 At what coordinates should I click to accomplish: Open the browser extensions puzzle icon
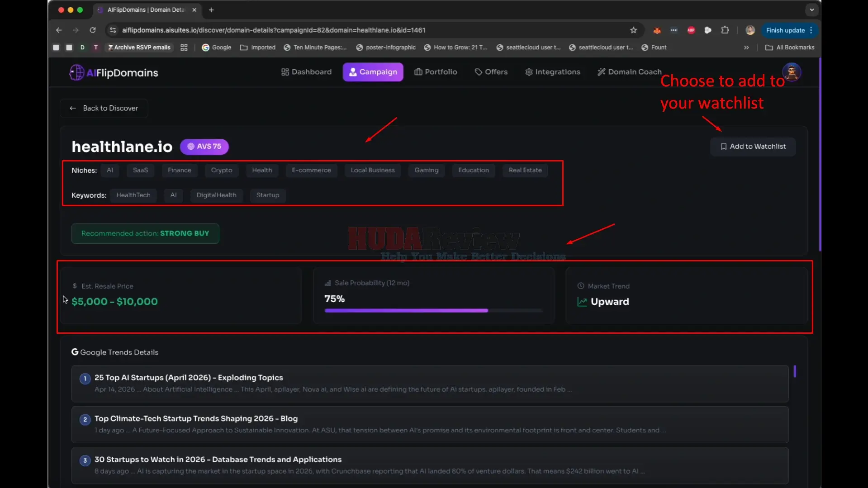(x=725, y=30)
